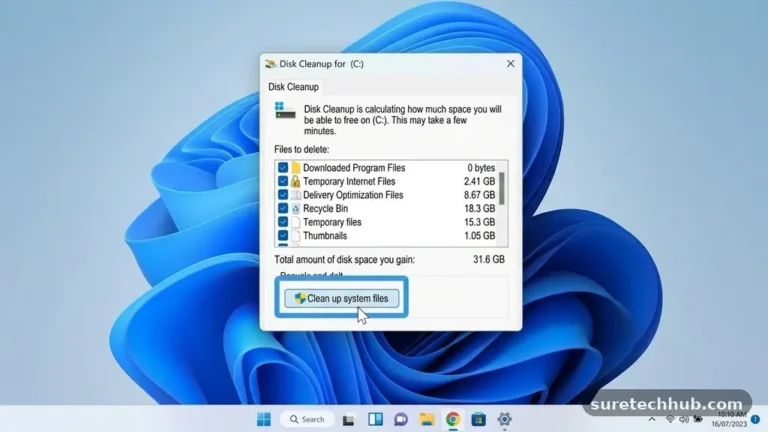The image size is (768, 432).
Task: Click the Downloaded Program Files folder icon
Action: [295, 168]
